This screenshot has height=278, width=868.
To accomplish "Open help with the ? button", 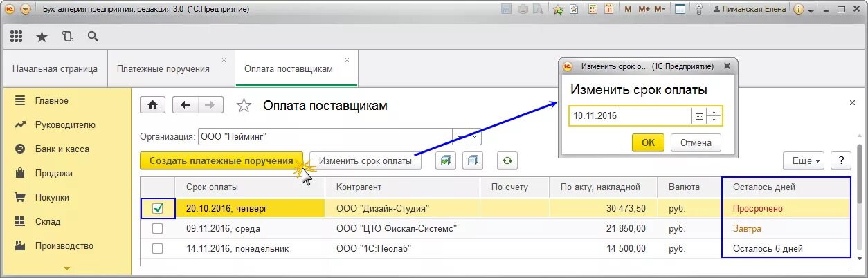I will 840,160.
